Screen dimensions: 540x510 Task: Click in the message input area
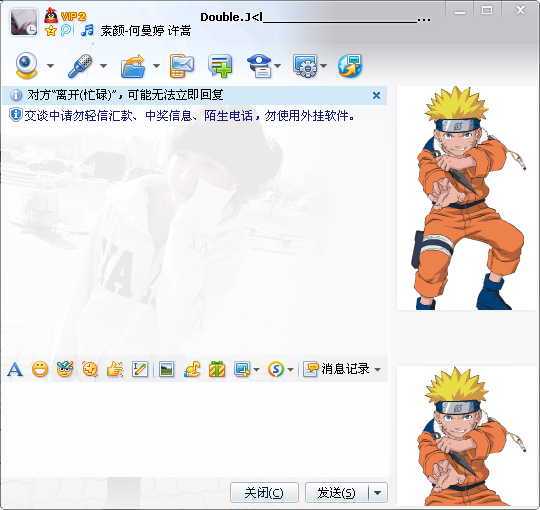(x=195, y=429)
